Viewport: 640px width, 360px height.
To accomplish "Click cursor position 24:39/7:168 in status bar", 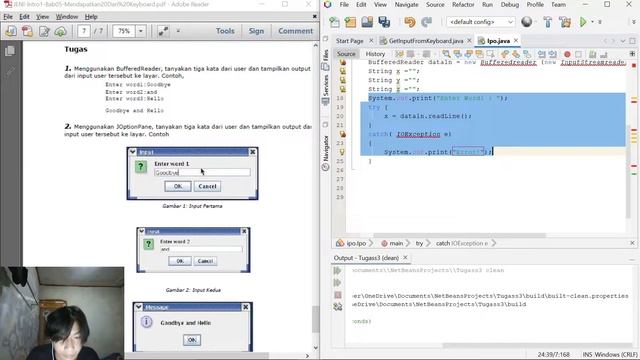I will [553, 355].
